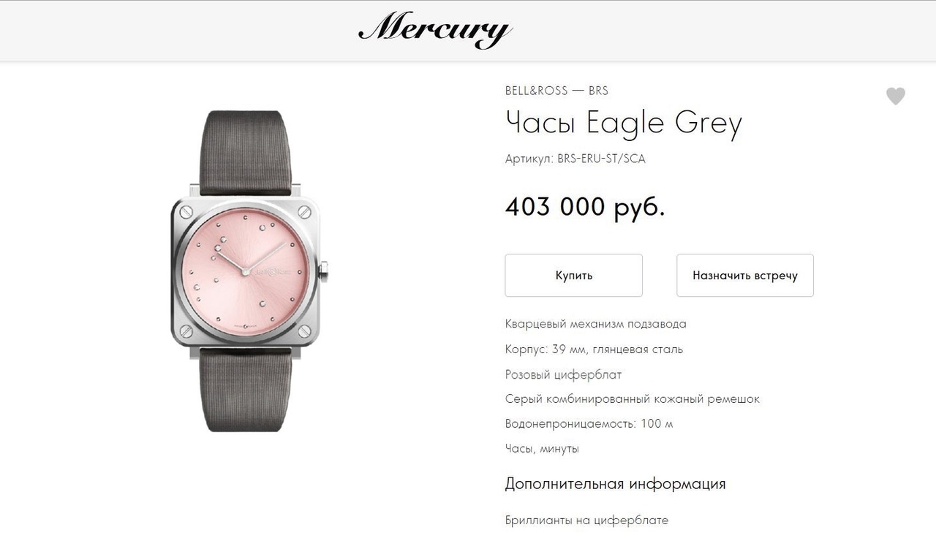Click the crown on the watch case side
936x560 pixels.
click(x=325, y=271)
